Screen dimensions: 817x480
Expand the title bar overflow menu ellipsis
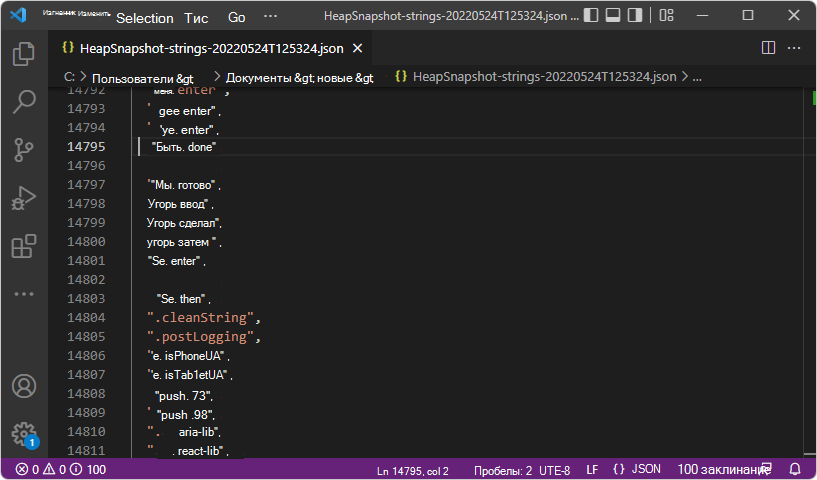click(x=270, y=16)
